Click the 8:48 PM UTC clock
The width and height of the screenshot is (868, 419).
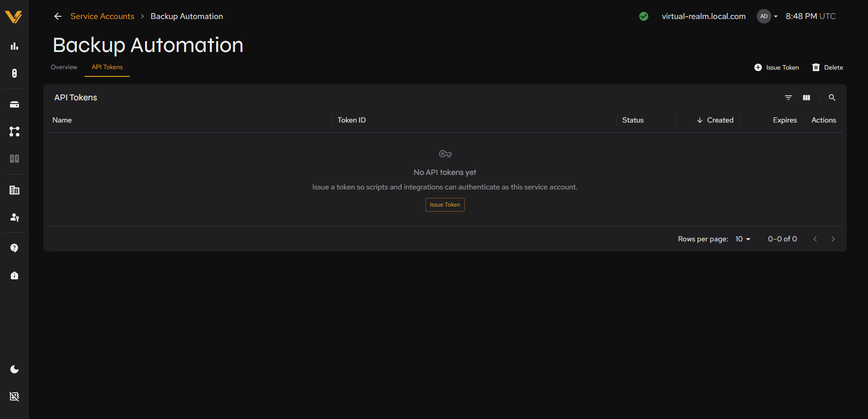point(811,16)
